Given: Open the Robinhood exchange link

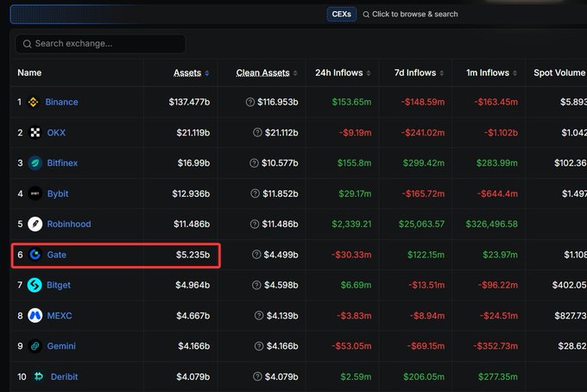Looking at the screenshot, I should (69, 224).
